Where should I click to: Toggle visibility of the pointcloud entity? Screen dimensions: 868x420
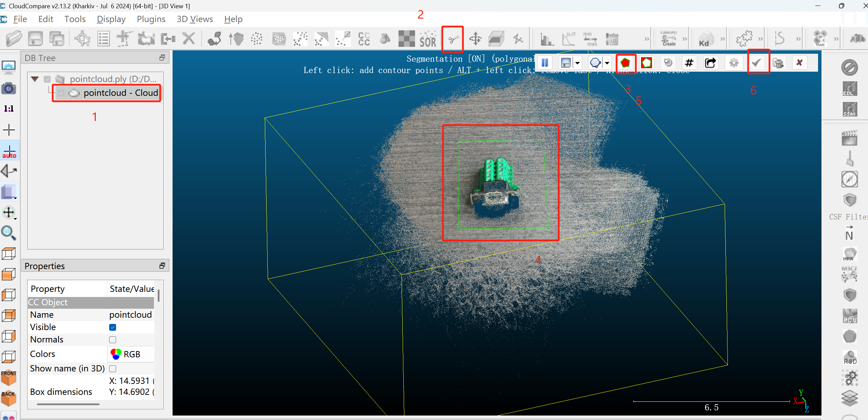[x=61, y=93]
